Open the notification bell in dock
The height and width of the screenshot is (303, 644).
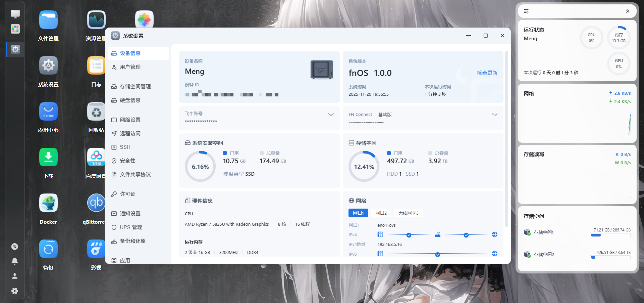[x=15, y=261]
